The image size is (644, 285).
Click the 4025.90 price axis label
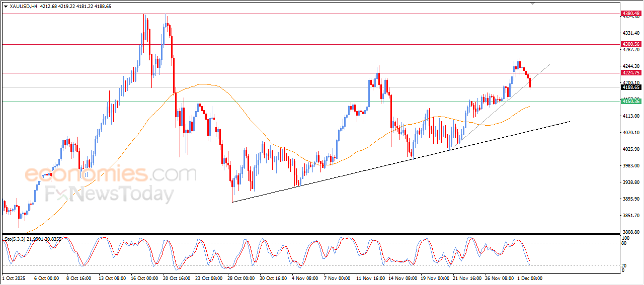click(631, 149)
